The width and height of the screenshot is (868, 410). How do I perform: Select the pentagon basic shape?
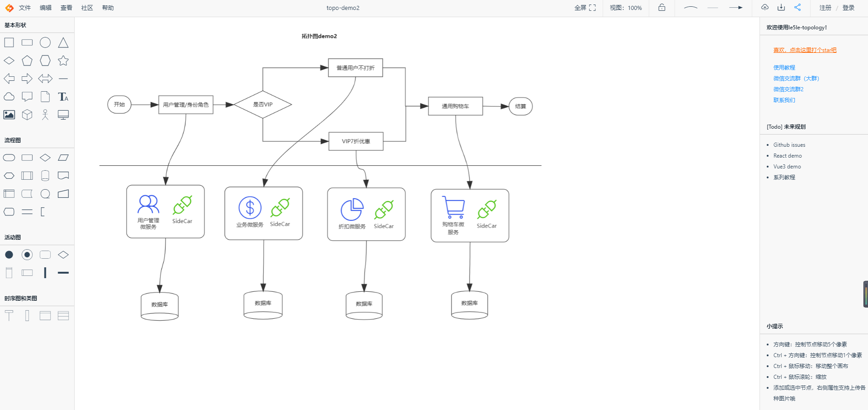(27, 61)
